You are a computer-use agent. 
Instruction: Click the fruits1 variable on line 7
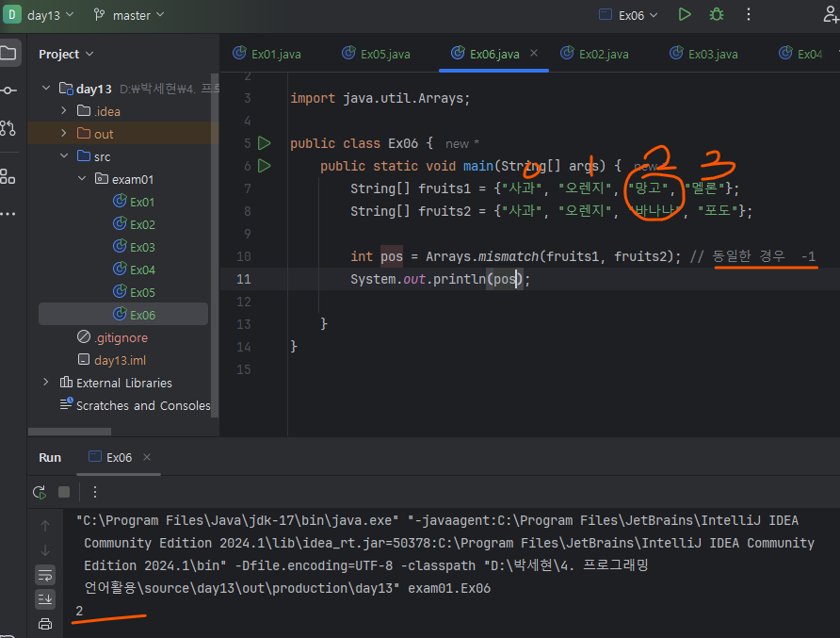(444, 188)
